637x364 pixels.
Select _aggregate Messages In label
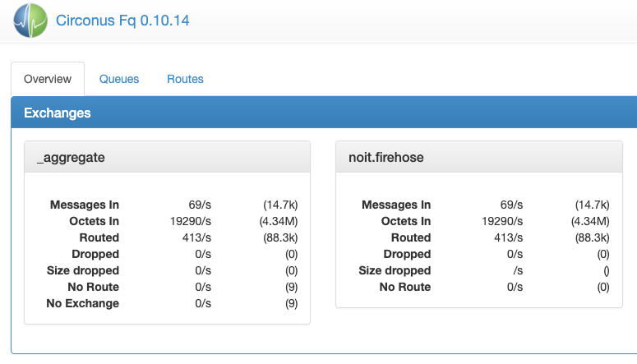point(85,205)
